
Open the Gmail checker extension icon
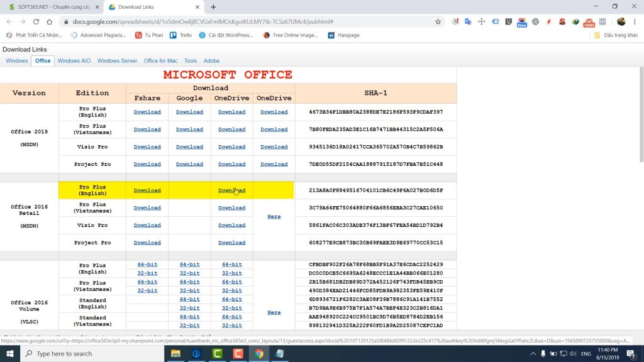pos(589,22)
